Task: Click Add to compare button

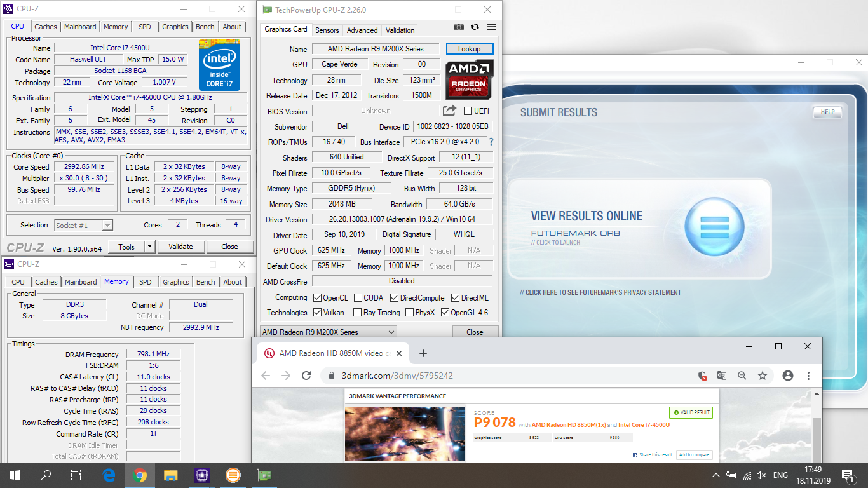Action: (x=694, y=455)
